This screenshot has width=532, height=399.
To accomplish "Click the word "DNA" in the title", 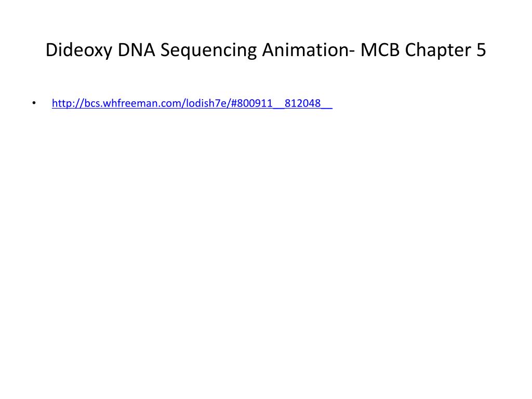I will [137, 49].
